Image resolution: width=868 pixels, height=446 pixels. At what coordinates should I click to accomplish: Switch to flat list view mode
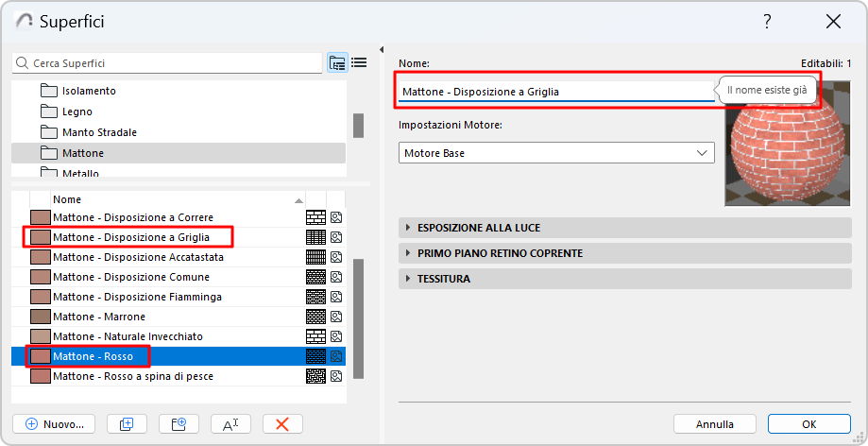coord(359,63)
